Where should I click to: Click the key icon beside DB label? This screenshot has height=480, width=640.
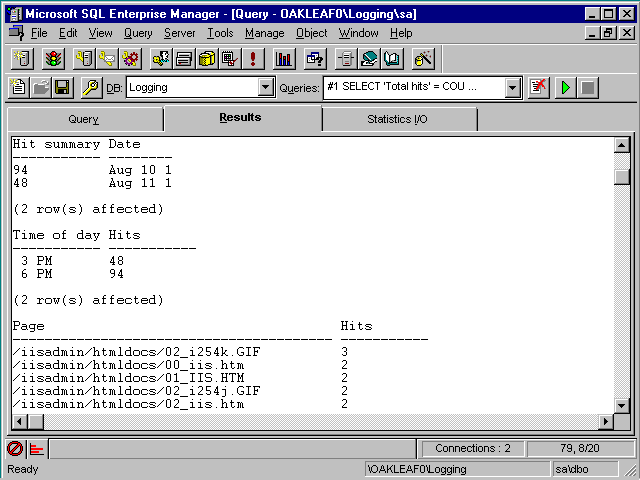(x=90, y=88)
